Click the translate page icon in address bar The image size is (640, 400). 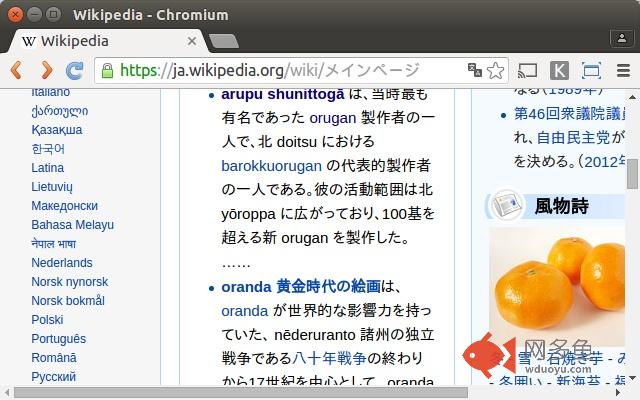475,70
